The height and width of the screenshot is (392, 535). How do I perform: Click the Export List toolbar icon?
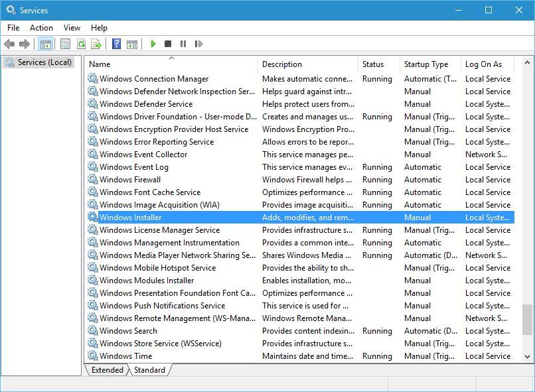[x=96, y=44]
